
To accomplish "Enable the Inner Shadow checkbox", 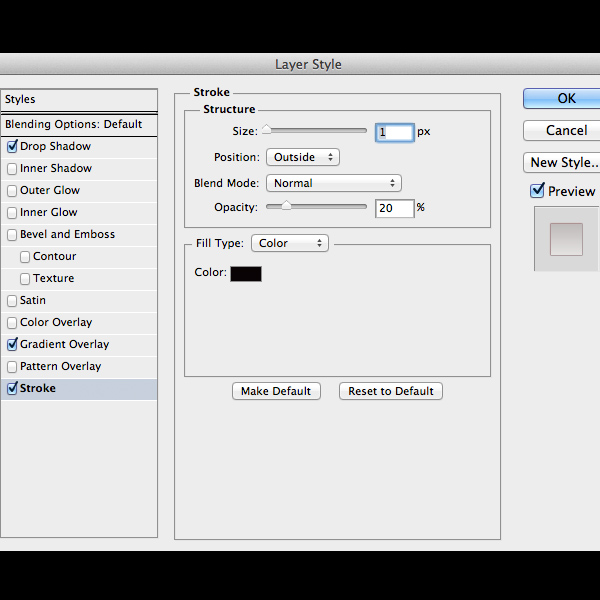I will click(12, 169).
